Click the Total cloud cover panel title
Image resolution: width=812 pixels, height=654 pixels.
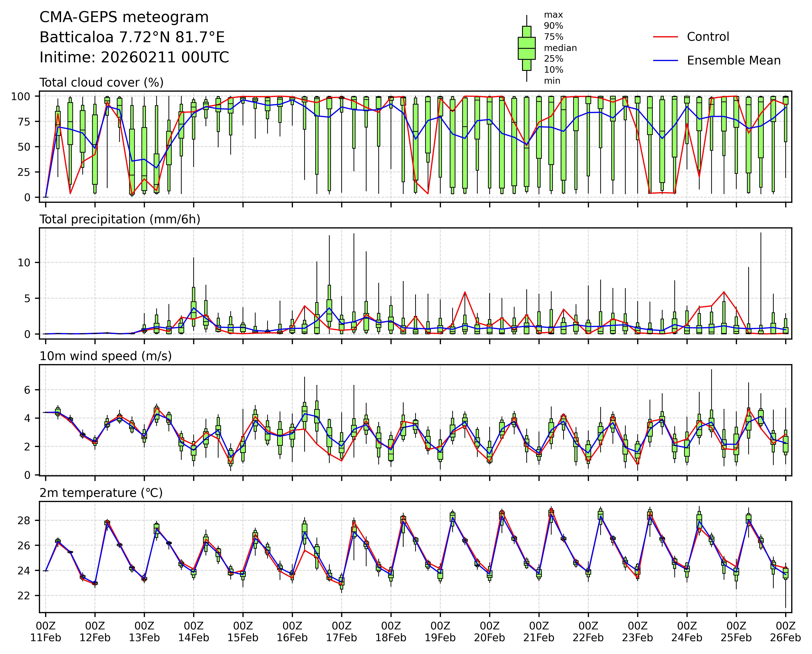coord(101,82)
